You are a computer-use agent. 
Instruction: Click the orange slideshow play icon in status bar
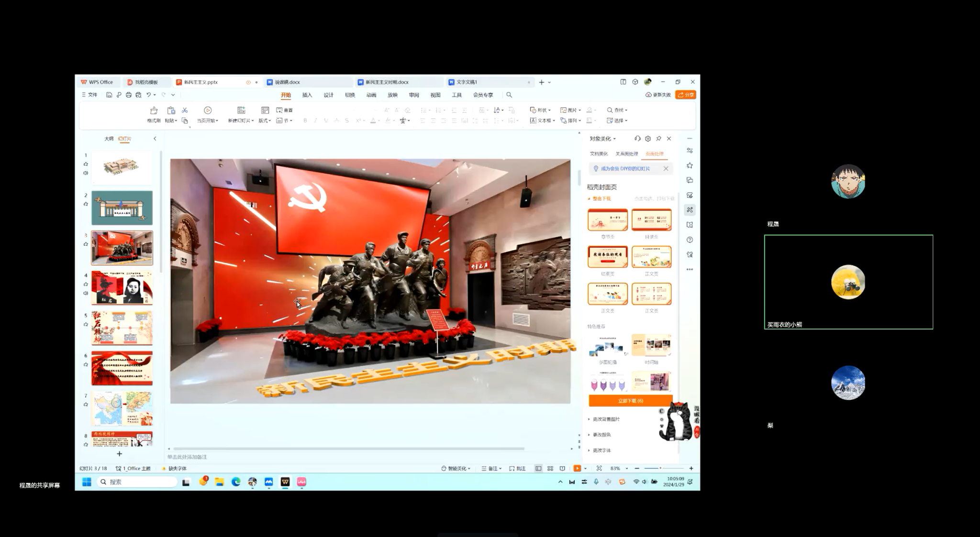click(577, 469)
